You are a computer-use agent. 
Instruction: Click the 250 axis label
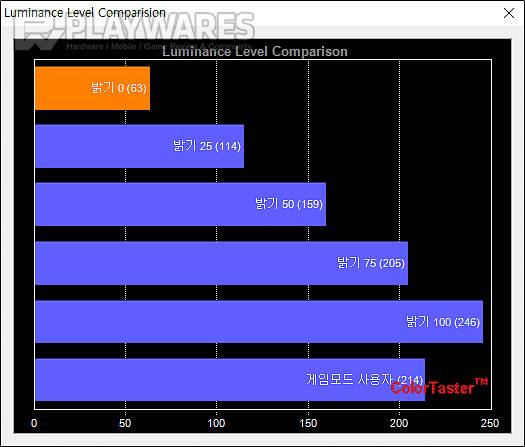pos(490,423)
